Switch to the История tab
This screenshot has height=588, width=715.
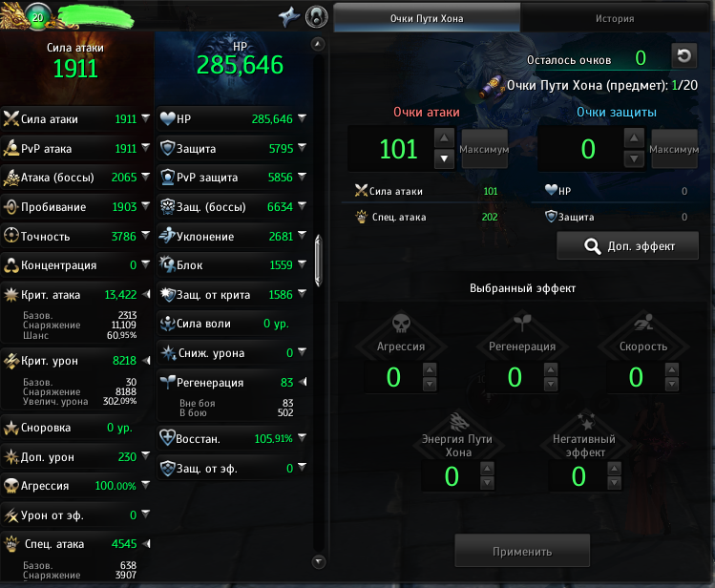coord(614,19)
